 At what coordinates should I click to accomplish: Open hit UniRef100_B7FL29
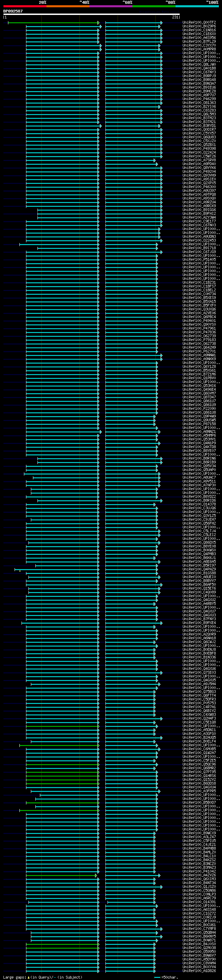click(199, 41)
